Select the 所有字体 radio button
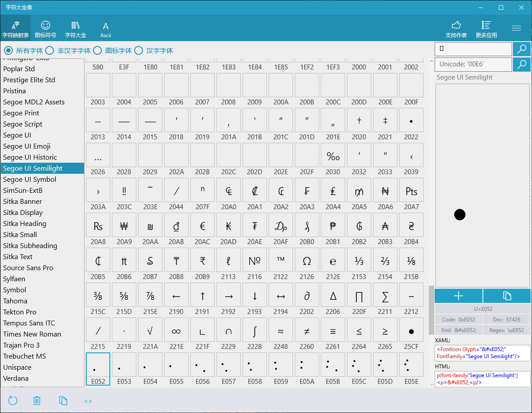 point(8,50)
